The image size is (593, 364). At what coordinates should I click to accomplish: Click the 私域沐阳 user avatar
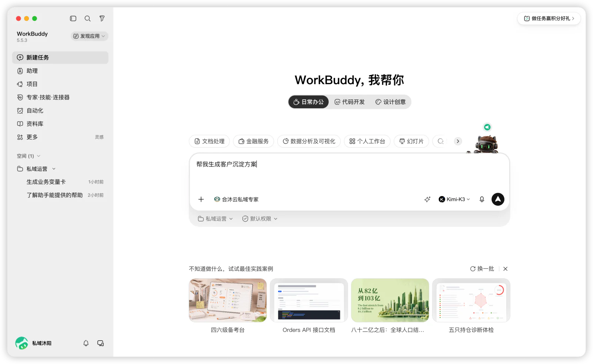21,343
